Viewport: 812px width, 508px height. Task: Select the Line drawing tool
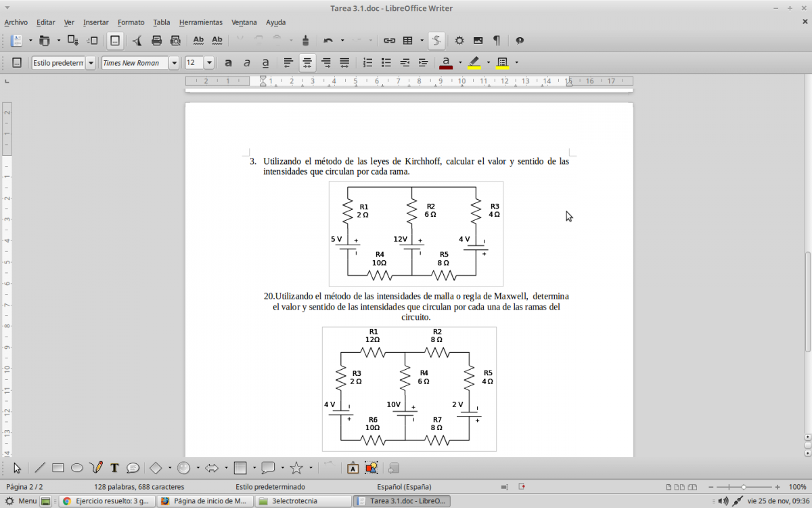click(40, 468)
